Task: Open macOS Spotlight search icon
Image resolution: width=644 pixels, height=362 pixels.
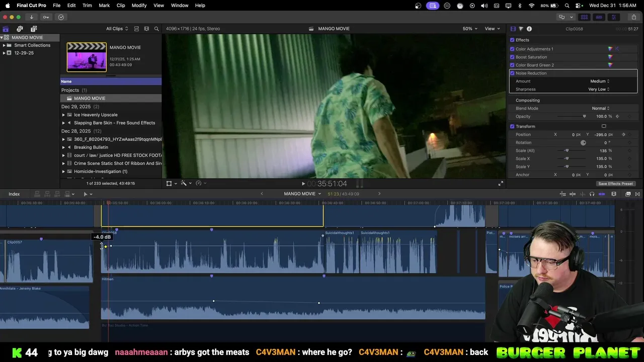Action: coord(567,6)
